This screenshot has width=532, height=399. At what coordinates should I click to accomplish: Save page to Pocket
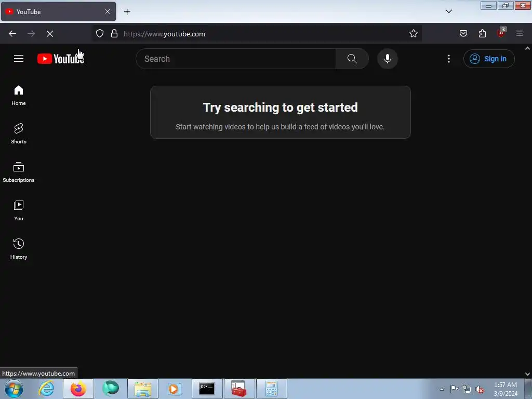[463, 33]
